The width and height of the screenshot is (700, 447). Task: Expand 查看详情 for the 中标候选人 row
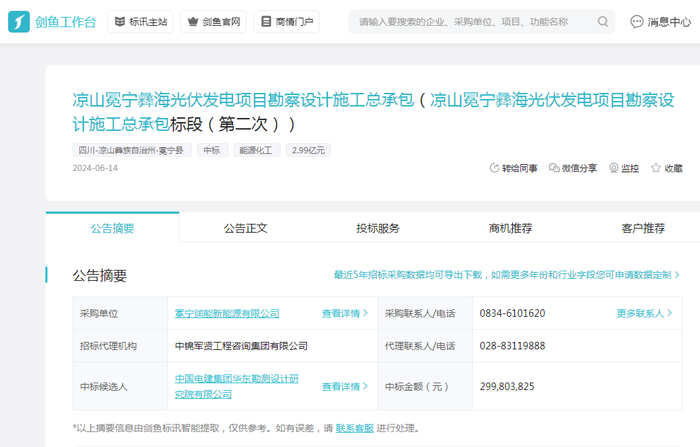coord(344,386)
